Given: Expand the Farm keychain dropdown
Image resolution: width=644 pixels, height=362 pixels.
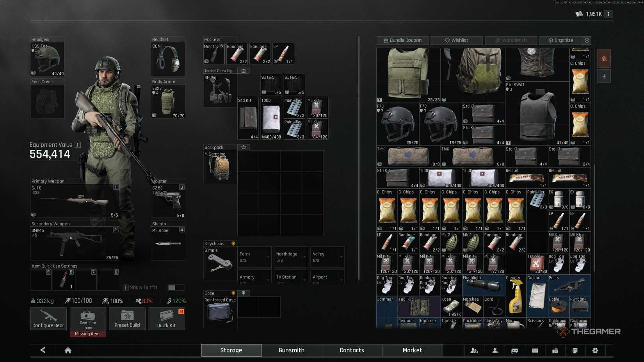Looking at the screenshot, I should pos(268,257).
